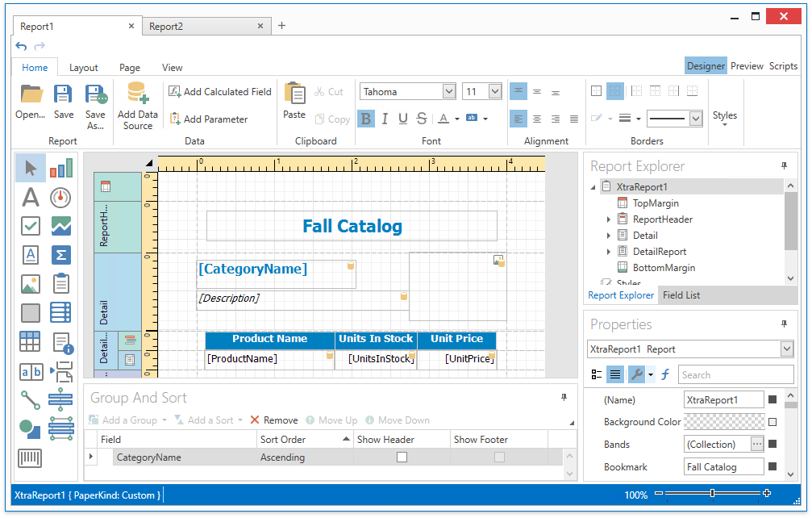812x518 pixels.
Task: Paste from clipboard
Action: click(294, 102)
